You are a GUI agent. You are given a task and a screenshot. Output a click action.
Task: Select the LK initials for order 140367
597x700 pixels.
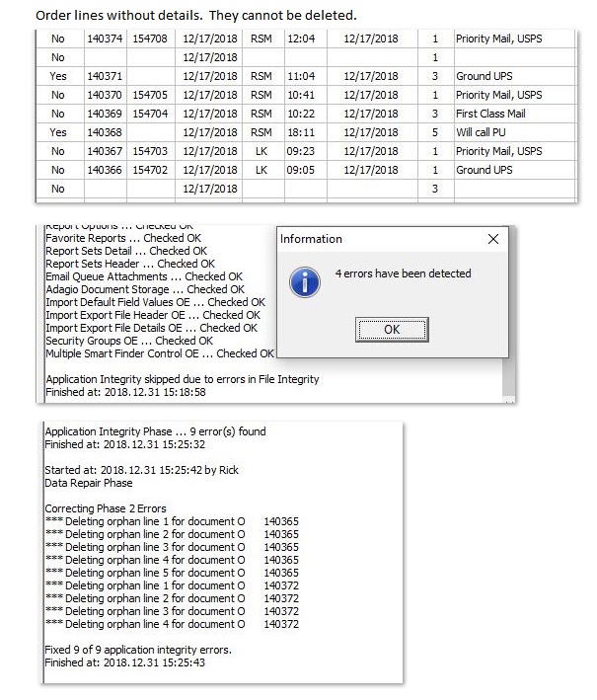(x=261, y=151)
